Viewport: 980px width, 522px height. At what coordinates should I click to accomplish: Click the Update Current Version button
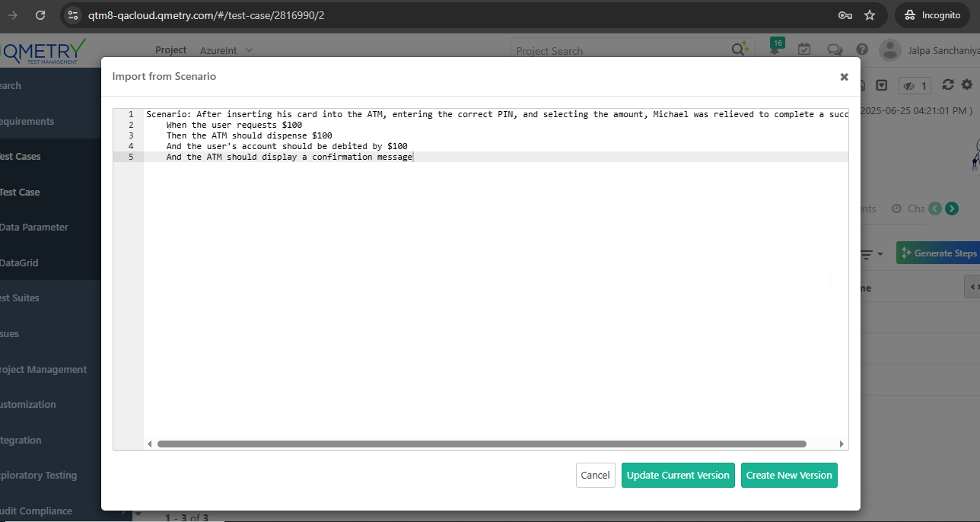tap(678, 475)
